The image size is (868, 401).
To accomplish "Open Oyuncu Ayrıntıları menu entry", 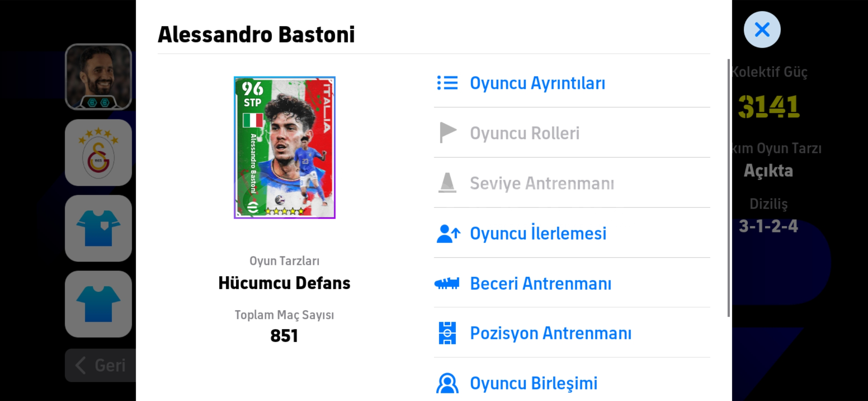I will point(537,83).
